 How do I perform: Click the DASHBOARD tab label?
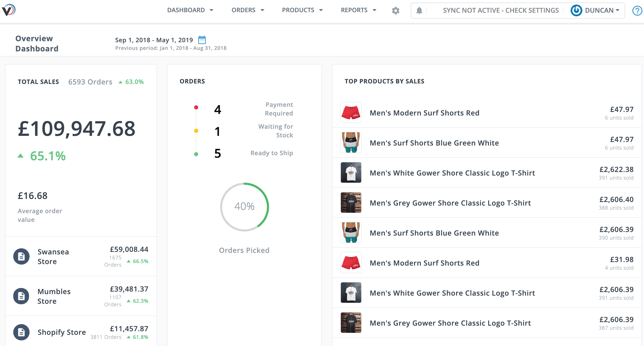tap(186, 11)
